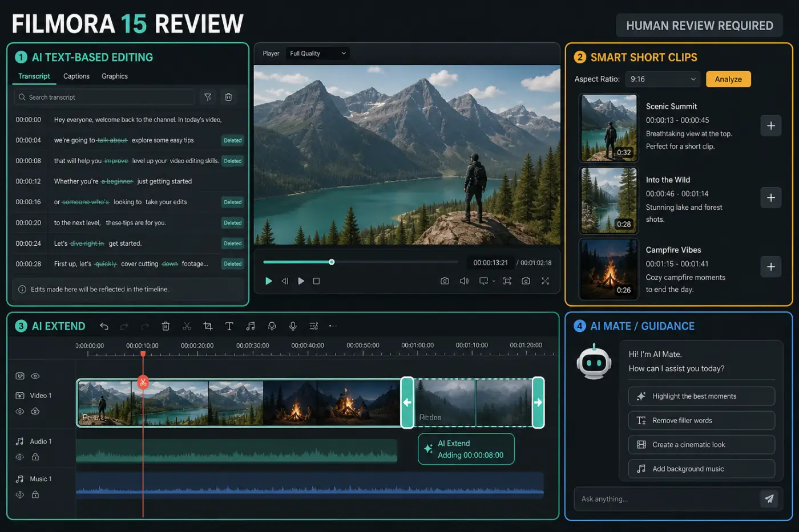Image resolution: width=799 pixels, height=532 pixels.
Task: Select the crop tool in timeline toolbar
Action: click(208, 326)
